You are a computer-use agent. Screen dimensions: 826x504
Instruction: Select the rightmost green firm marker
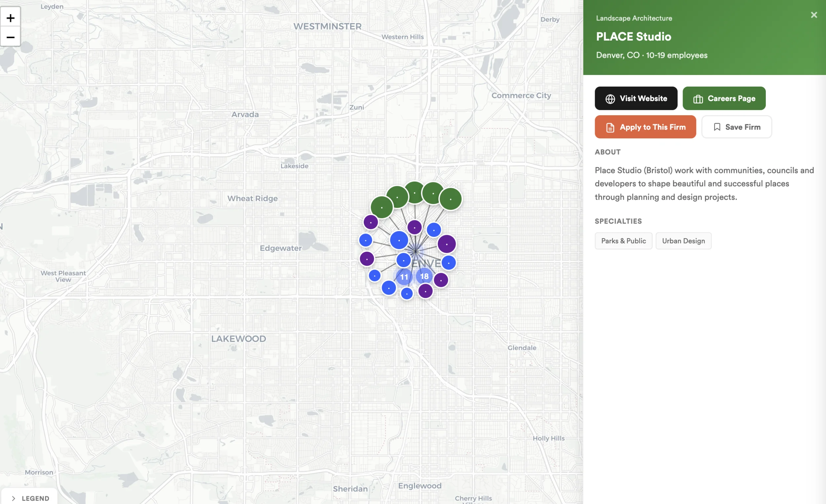pyautogui.click(x=451, y=199)
